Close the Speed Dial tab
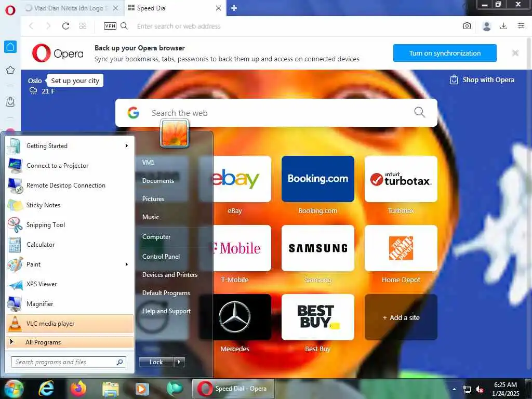This screenshot has width=532, height=399. (219, 8)
